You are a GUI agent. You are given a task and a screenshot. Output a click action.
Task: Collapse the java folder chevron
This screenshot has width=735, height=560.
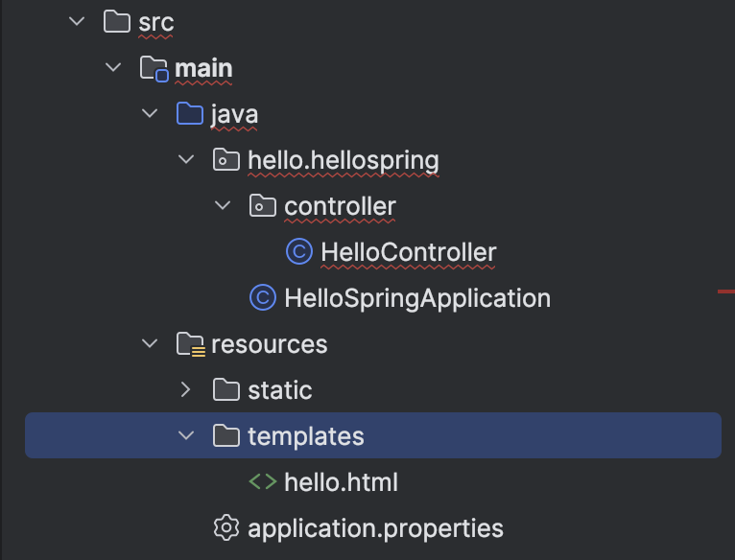(150, 114)
